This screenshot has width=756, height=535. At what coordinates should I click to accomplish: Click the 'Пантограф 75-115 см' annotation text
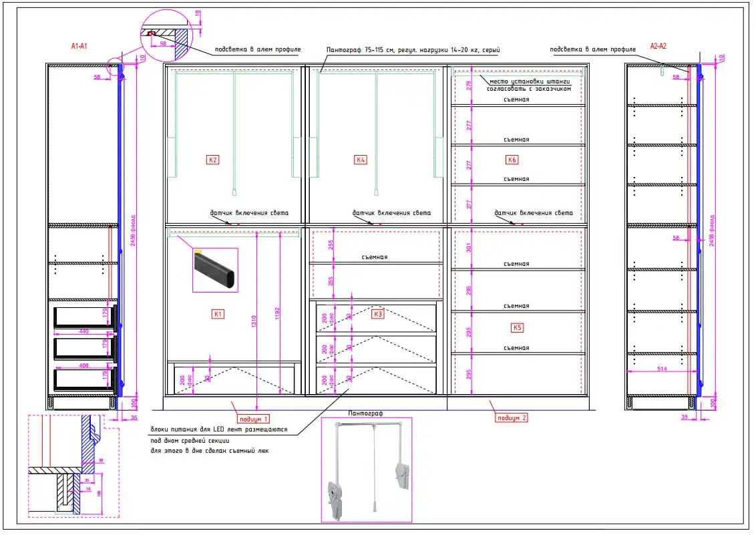(x=413, y=50)
